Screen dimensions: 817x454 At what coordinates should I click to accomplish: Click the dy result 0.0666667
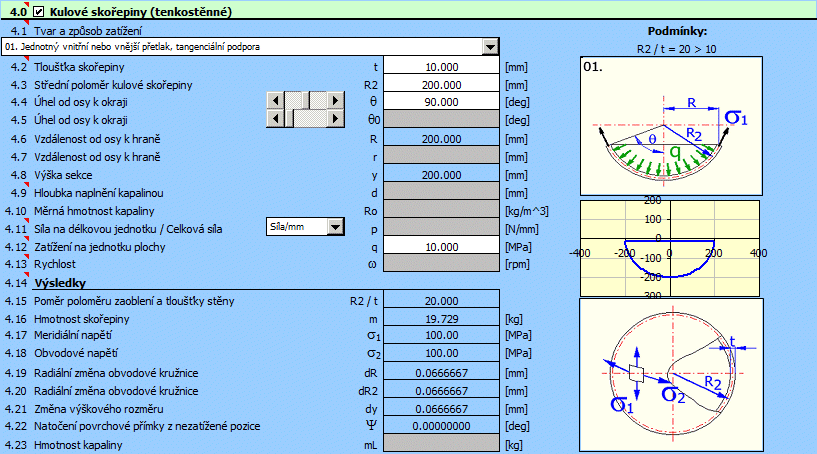[441, 409]
